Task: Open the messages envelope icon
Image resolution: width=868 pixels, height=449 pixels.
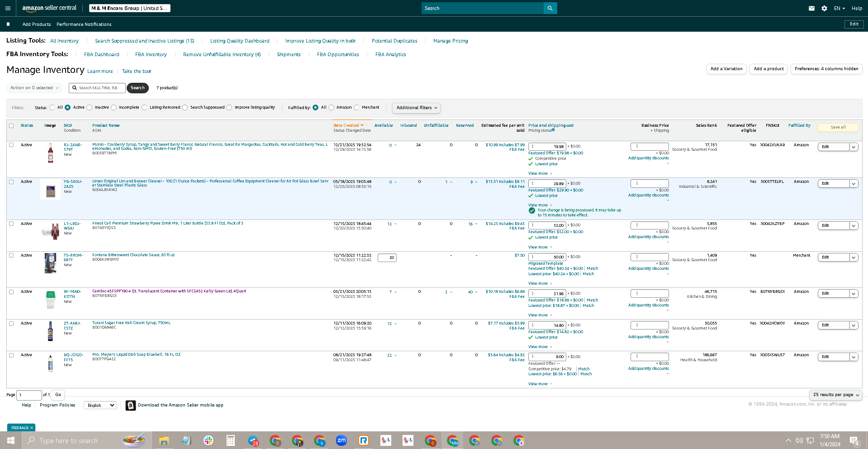Action: pyautogui.click(x=811, y=8)
